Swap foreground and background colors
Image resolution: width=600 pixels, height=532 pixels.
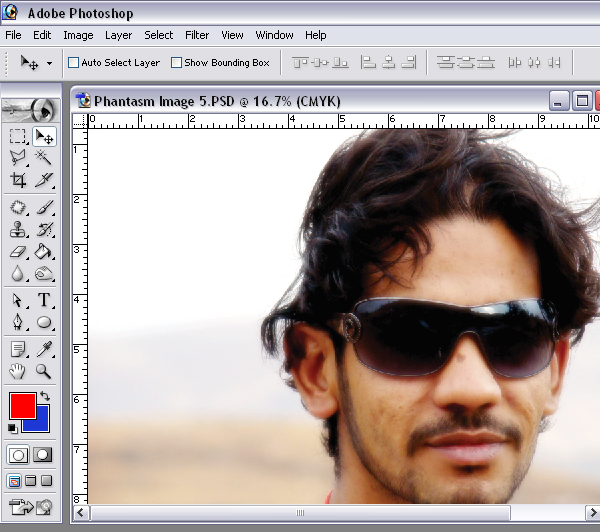(45, 396)
